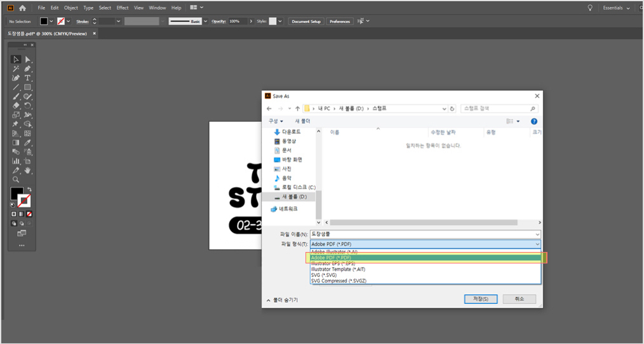Select the Eraser tool
This screenshot has width=644, height=344.
pos(16,105)
